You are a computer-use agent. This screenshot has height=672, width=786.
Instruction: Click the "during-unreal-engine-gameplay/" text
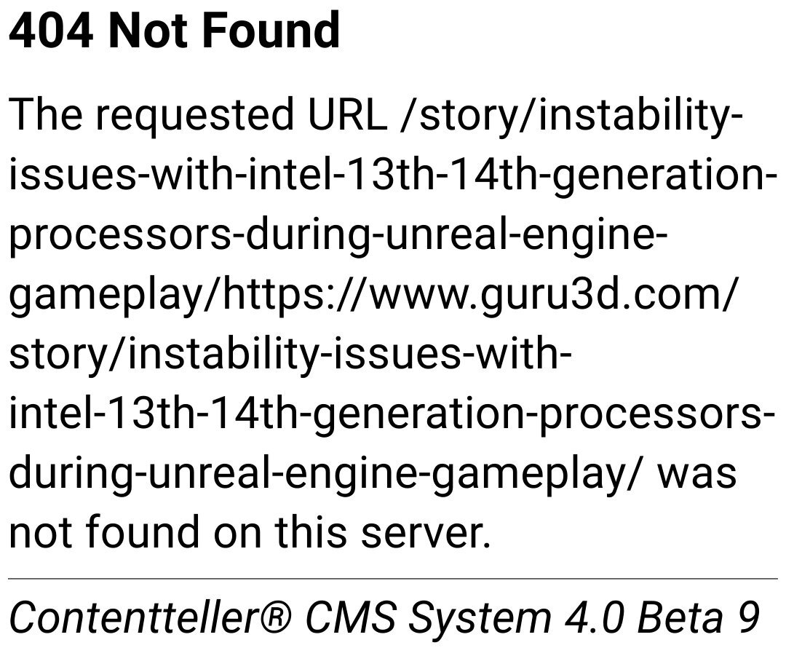click(325, 473)
